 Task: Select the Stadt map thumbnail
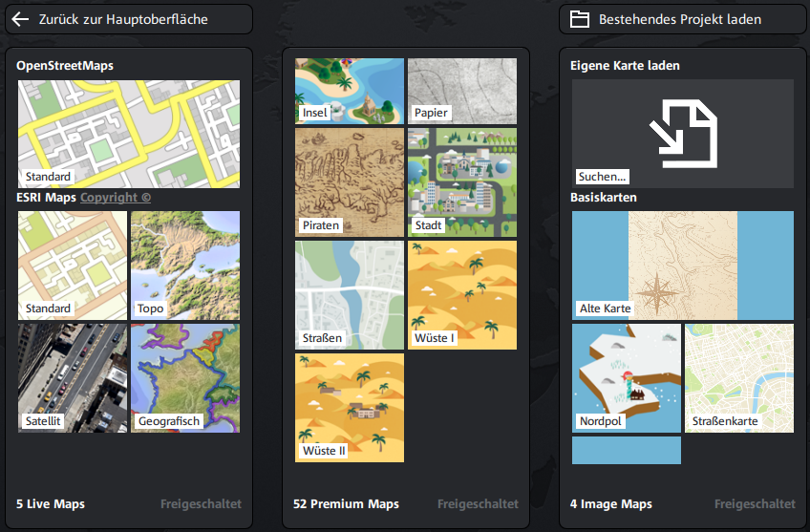pyautogui.click(x=462, y=182)
